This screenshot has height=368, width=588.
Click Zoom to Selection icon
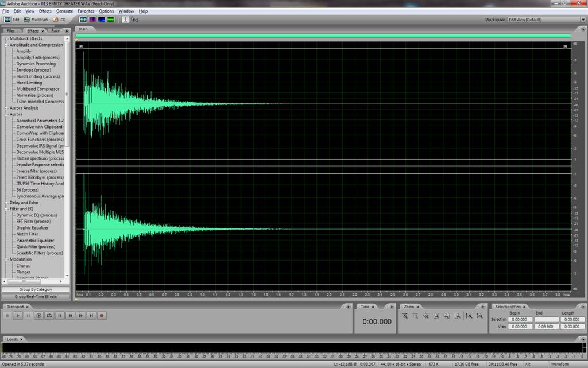[436, 316]
